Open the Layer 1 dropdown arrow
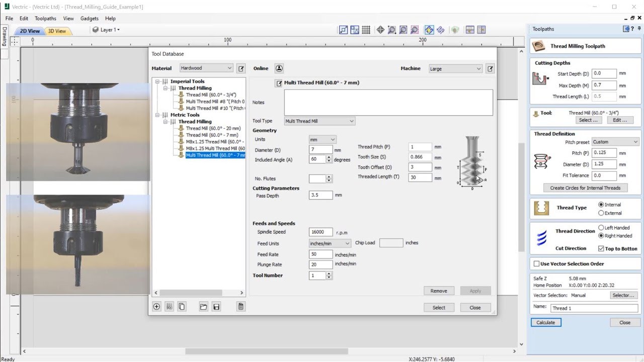 (118, 30)
